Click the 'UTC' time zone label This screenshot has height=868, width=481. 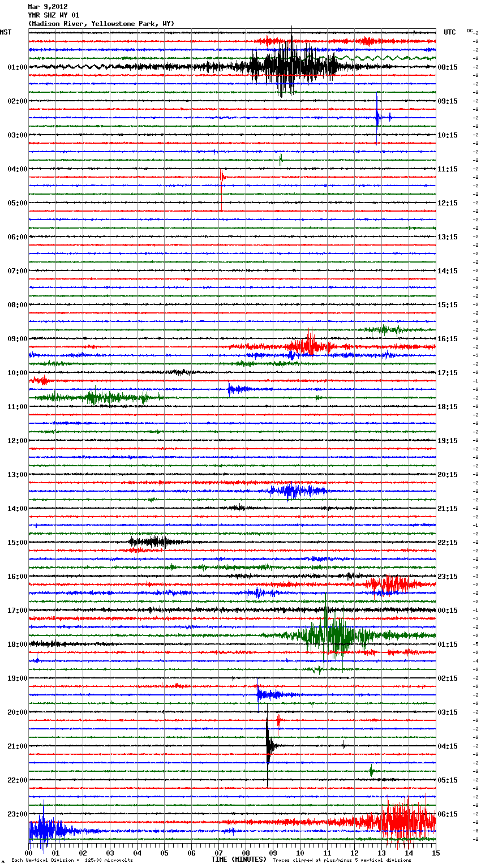[x=449, y=32]
